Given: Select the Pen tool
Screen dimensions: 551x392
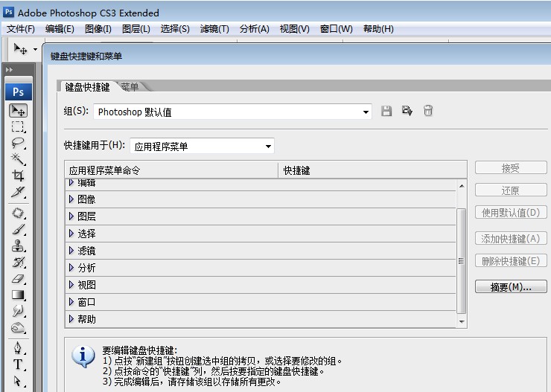Looking at the screenshot, I should (x=19, y=348).
